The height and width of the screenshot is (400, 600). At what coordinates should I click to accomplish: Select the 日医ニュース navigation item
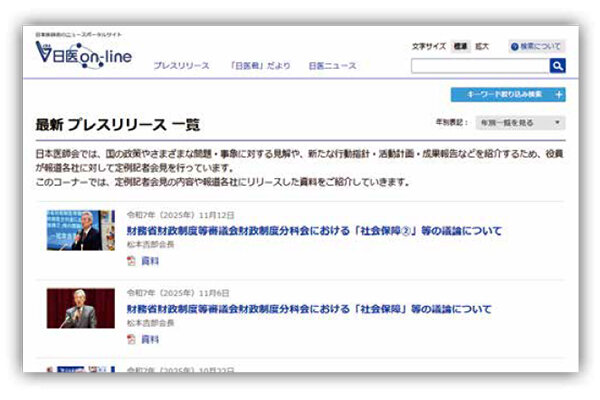332,66
